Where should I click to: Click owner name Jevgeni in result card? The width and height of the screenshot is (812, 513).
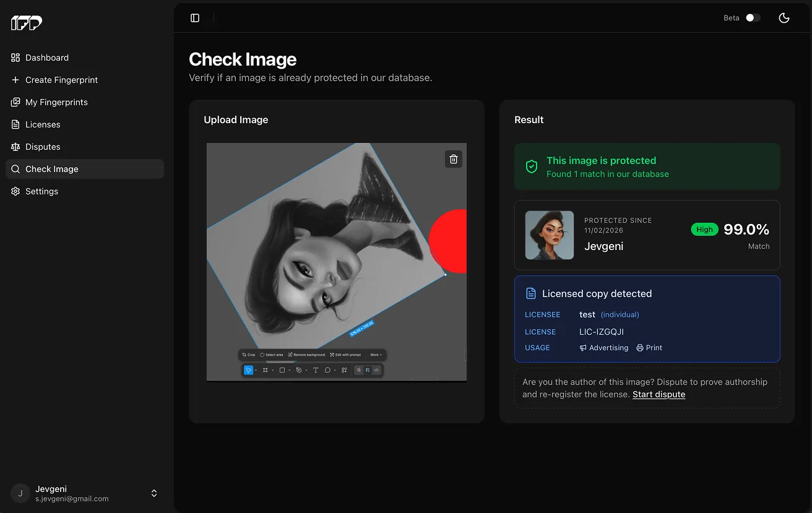[603, 246]
